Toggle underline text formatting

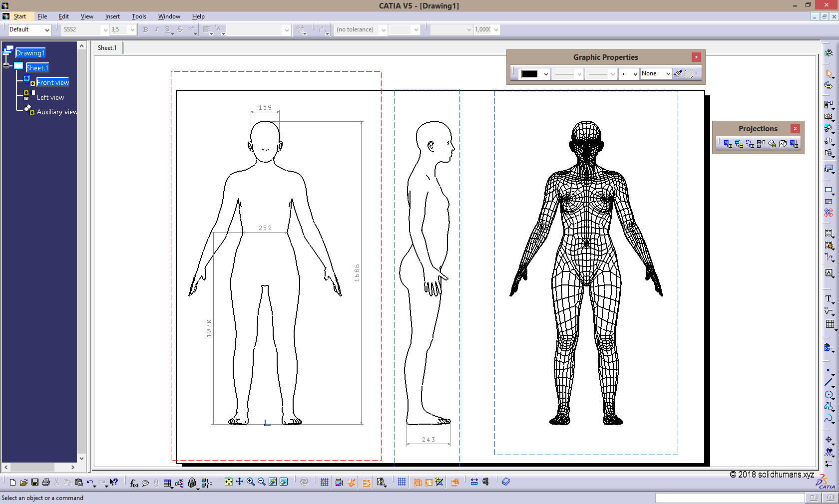pos(167,29)
